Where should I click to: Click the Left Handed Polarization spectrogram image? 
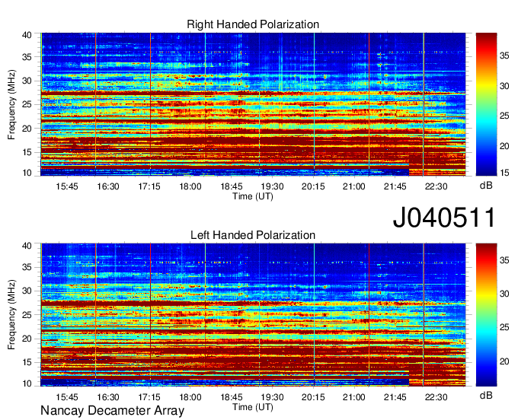coord(253,315)
